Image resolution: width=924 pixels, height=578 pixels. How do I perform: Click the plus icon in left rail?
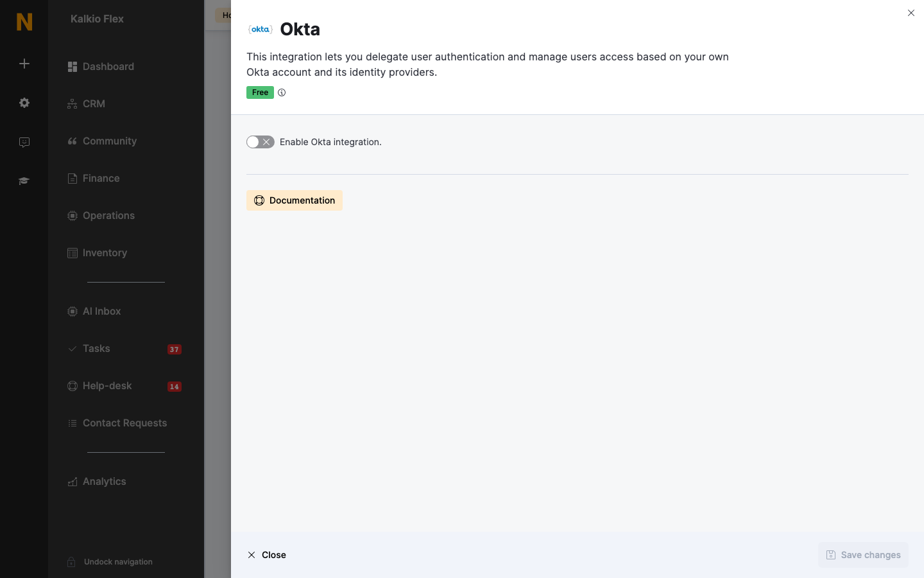point(24,64)
